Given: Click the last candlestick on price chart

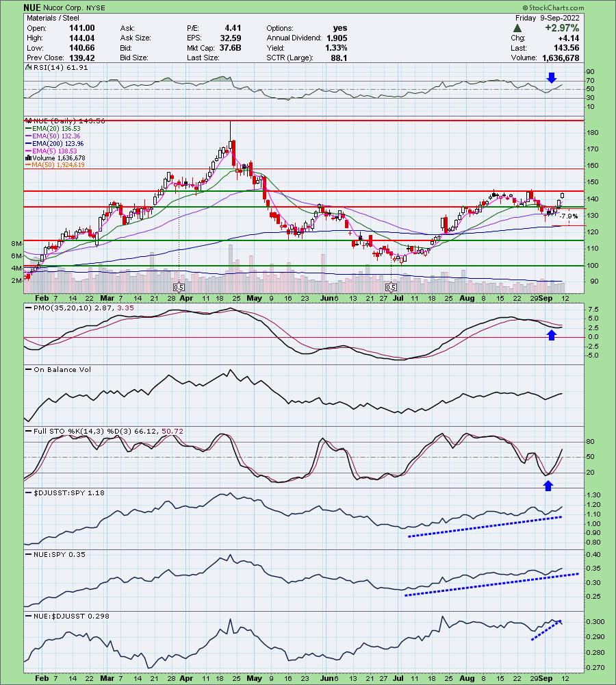Looking at the screenshot, I should tap(563, 195).
